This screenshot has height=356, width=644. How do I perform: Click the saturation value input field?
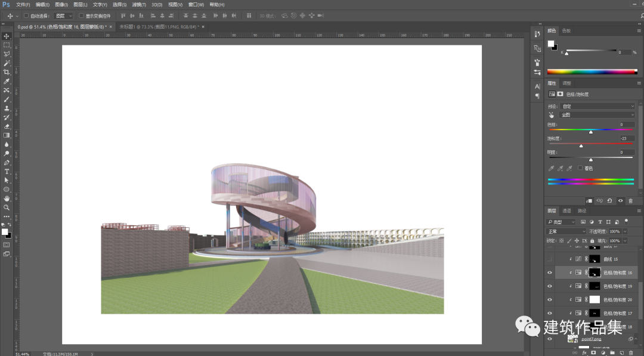click(627, 138)
